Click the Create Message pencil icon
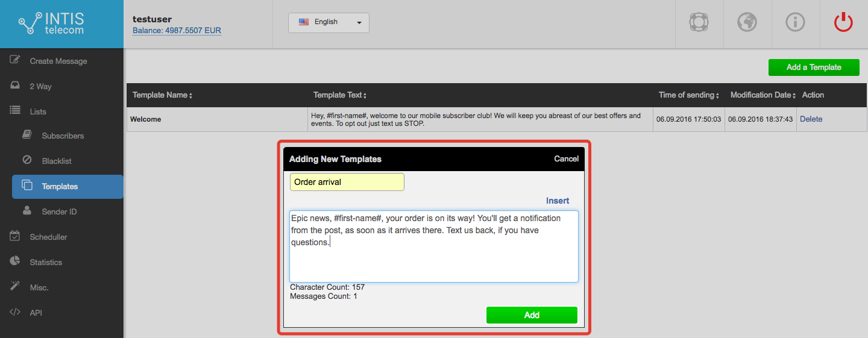The width and height of the screenshot is (868, 338). [x=15, y=60]
